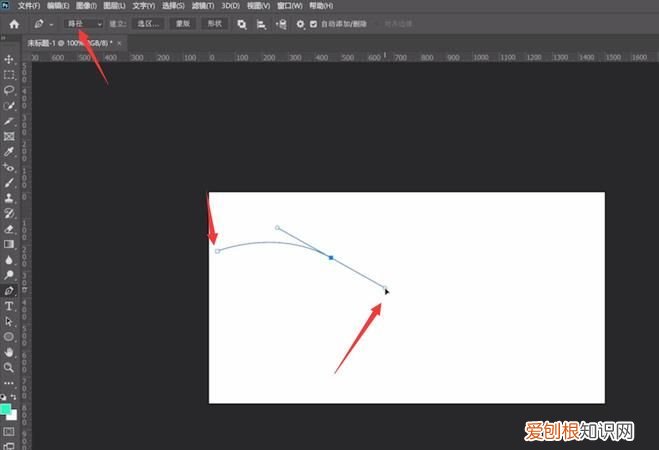The image size is (659, 450).
Task: Select the Brush tool
Action: pyautogui.click(x=9, y=182)
